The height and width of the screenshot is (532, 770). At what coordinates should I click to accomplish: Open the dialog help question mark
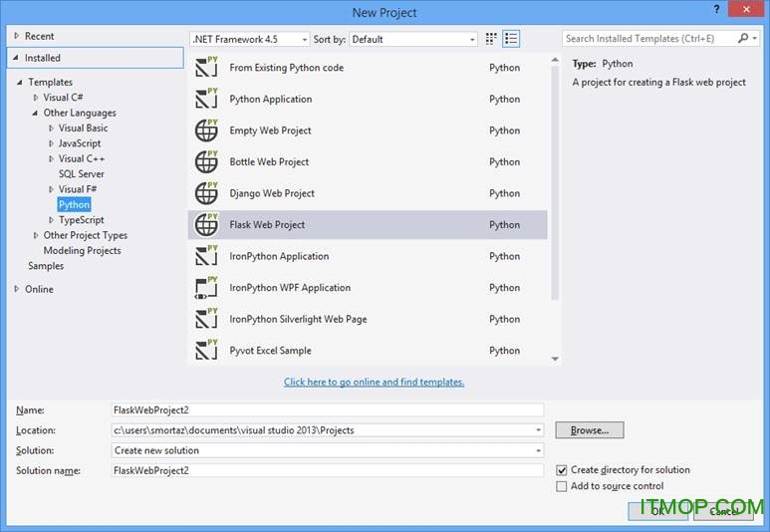[x=716, y=9]
